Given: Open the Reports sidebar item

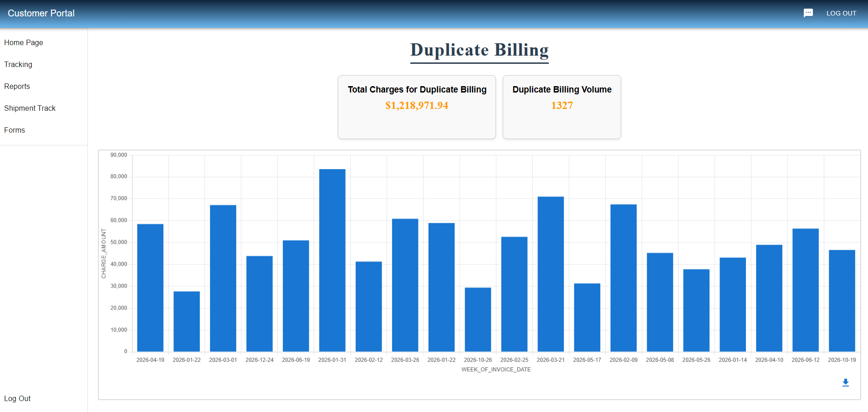Looking at the screenshot, I should [17, 86].
